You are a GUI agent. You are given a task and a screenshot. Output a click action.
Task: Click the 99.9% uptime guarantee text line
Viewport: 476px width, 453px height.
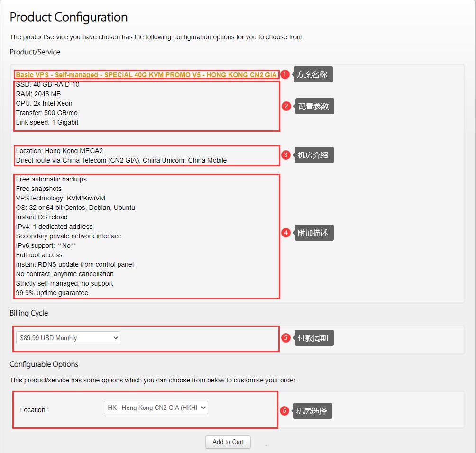[x=52, y=293]
